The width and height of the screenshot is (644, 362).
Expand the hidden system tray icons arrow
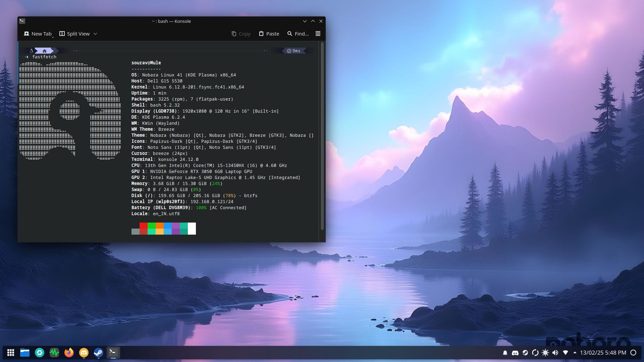(575, 353)
